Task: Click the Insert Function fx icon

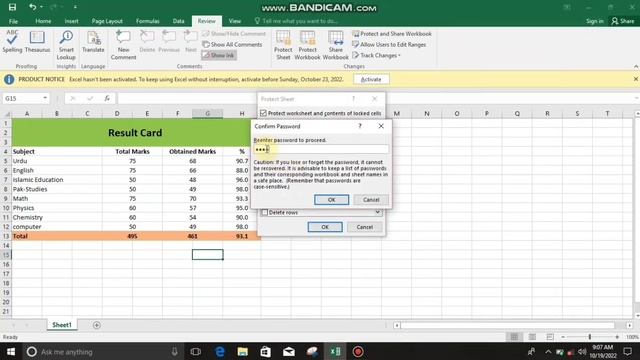Action: [107, 98]
